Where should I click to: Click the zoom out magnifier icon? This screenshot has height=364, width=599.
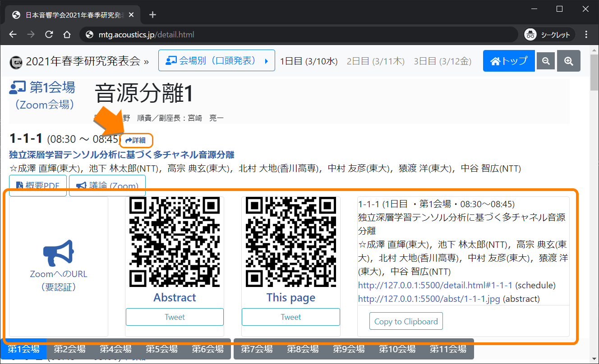click(x=546, y=61)
